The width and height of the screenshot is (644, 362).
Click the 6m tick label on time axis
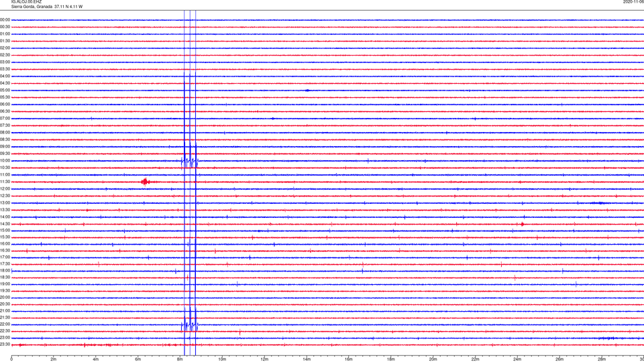click(x=138, y=359)
